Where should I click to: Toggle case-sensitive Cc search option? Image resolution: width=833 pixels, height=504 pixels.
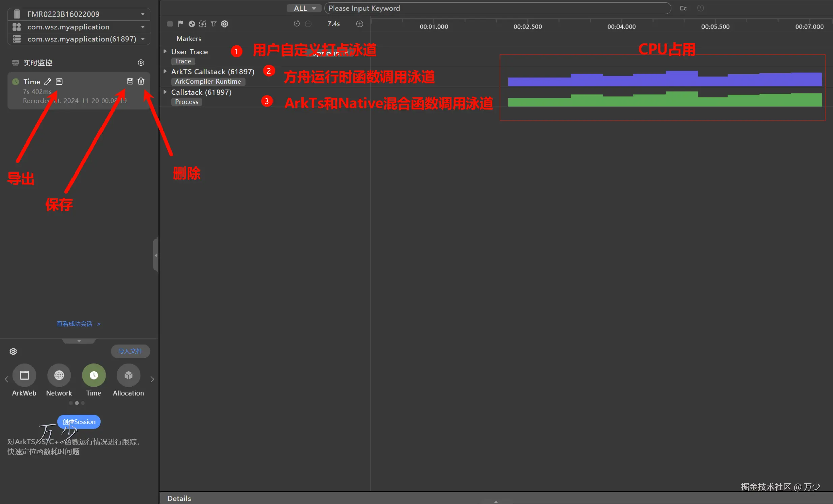tap(683, 8)
